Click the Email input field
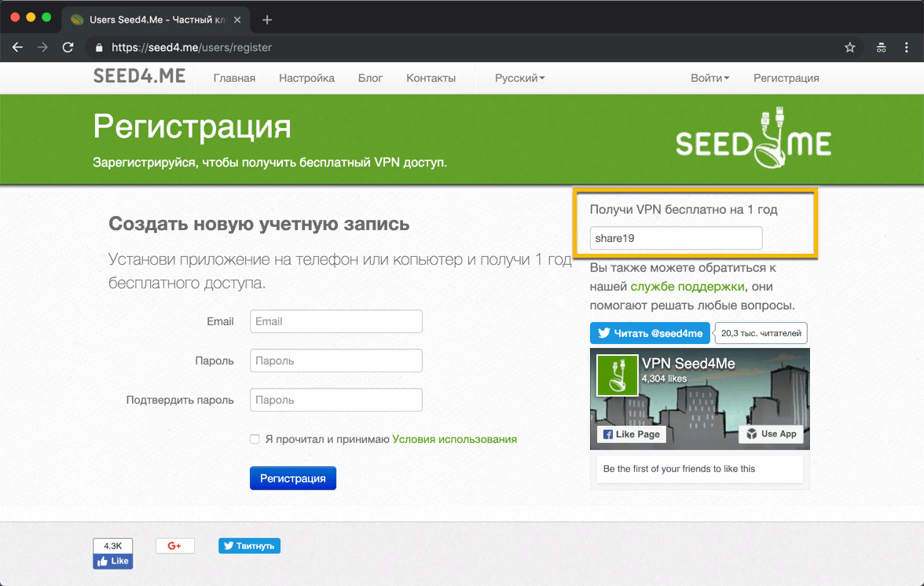Screen dimensions: 924x586 click(336, 321)
